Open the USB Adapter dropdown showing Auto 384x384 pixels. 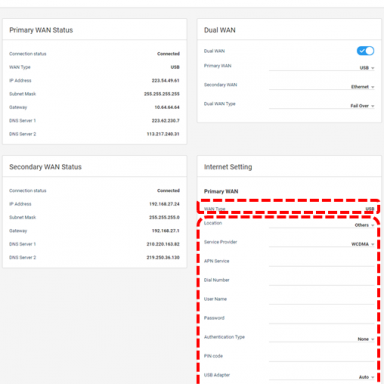[322, 377]
